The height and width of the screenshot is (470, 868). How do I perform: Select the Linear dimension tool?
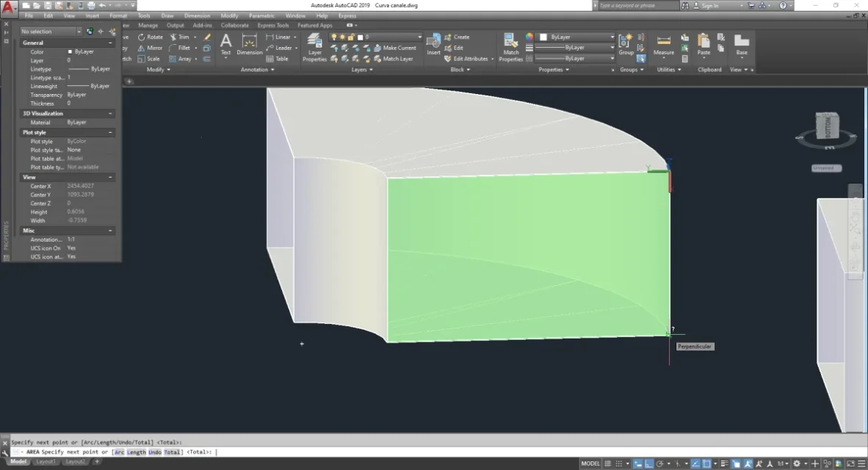[278, 37]
